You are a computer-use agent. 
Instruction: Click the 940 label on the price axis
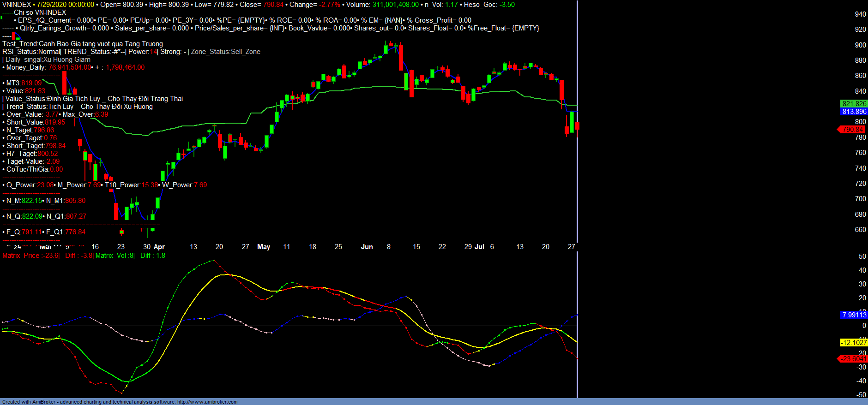pyautogui.click(x=860, y=14)
